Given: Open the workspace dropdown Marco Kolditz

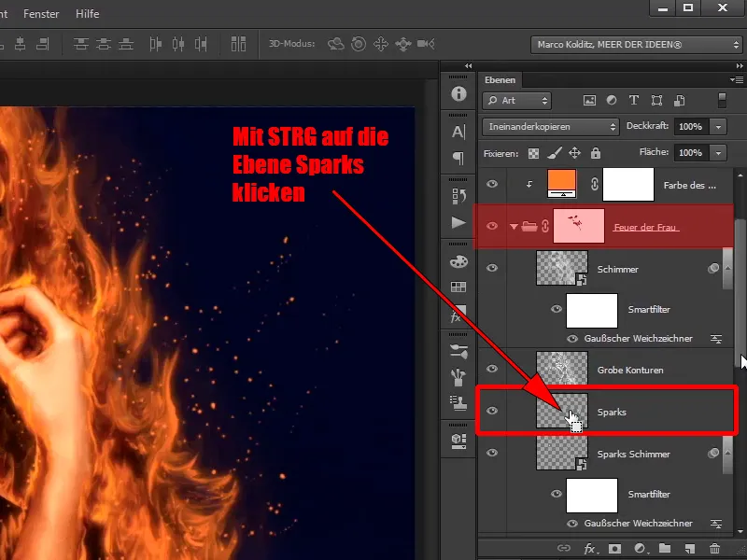Looking at the screenshot, I should click(x=637, y=45).
